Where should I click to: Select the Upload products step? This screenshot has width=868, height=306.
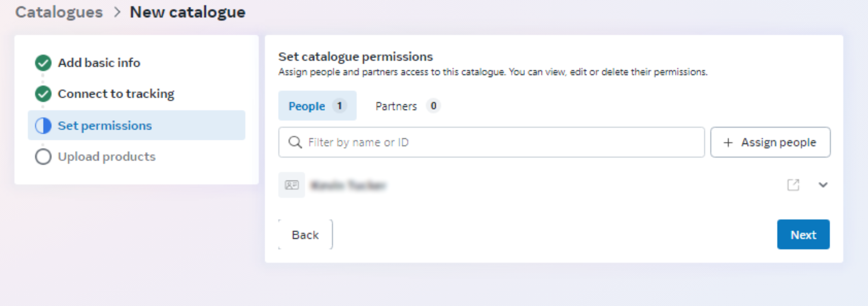point(107,156)
